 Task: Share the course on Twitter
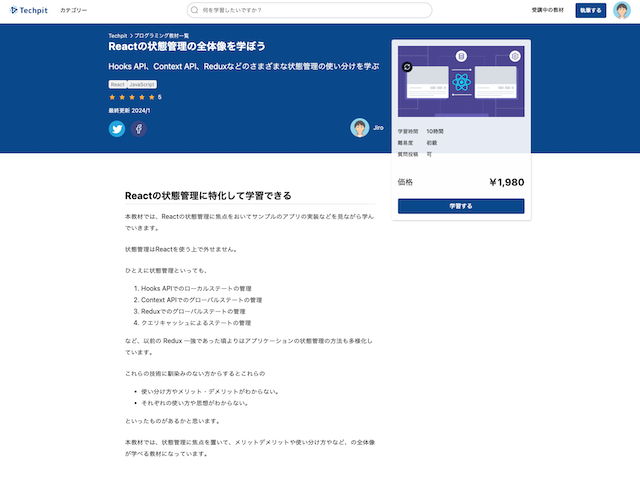pos(117,129)
